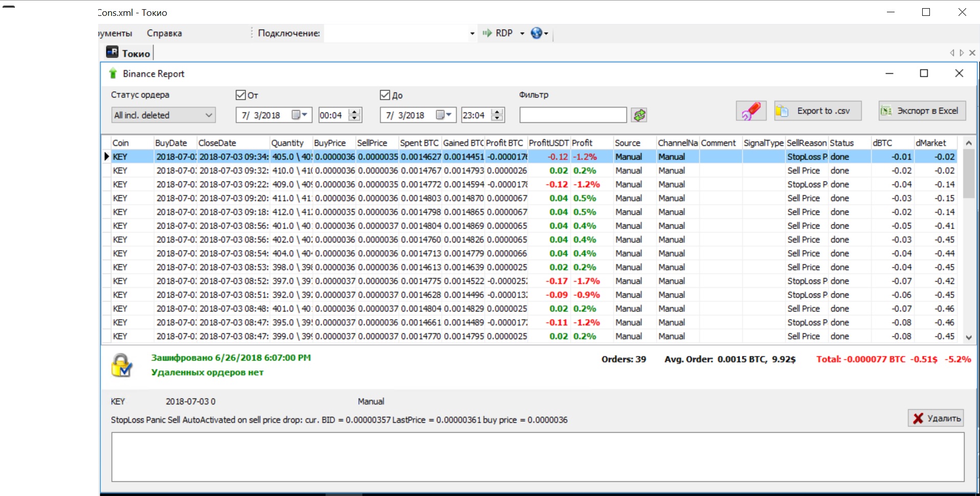The image size is (980, 496).
Task: Maximize the Binance Report window
Action: [x=924, y=74]
